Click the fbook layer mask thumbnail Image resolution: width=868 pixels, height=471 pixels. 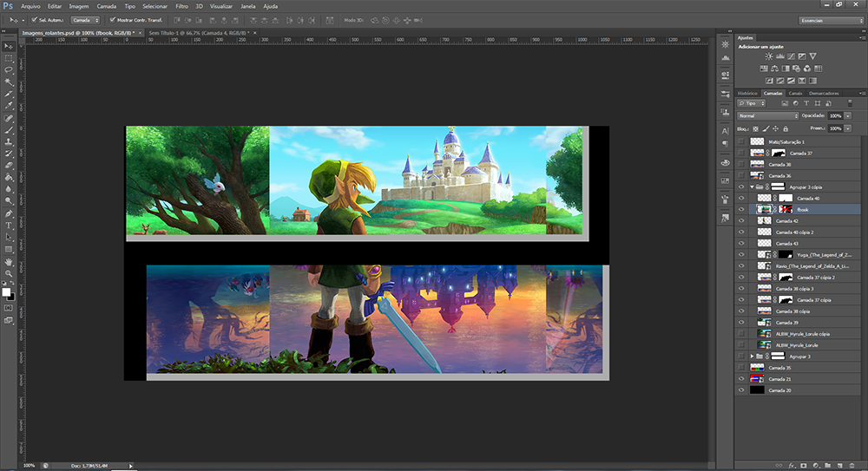click(x=786, y=210)
